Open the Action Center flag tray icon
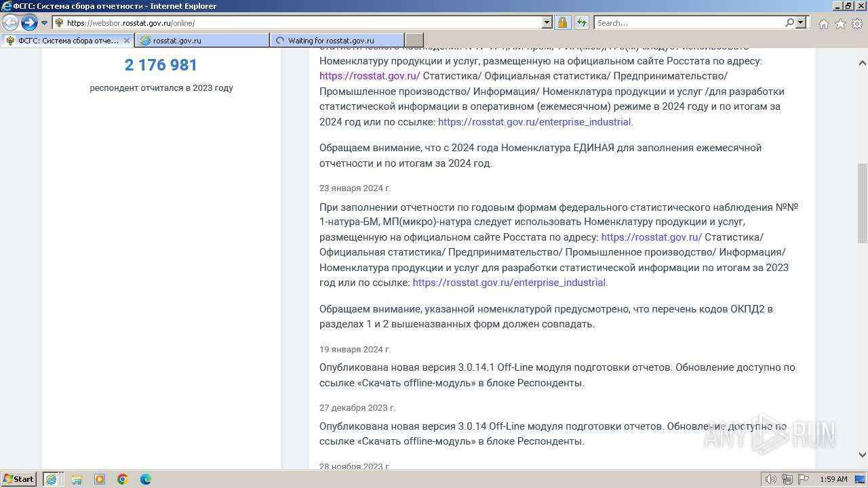 click(804, 479)
